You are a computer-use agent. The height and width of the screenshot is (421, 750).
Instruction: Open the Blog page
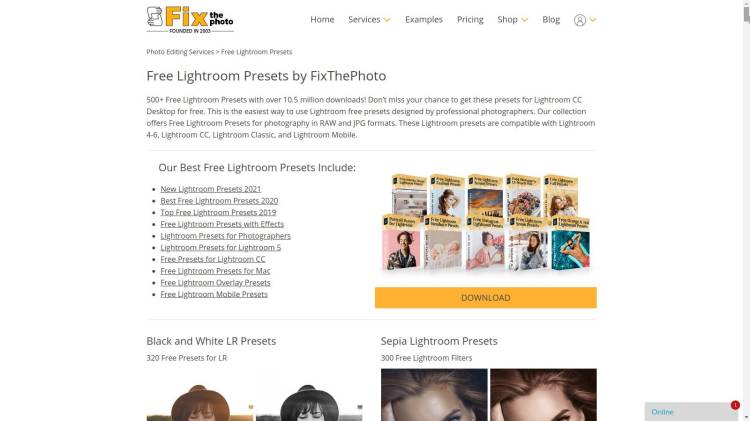(551, 20)
